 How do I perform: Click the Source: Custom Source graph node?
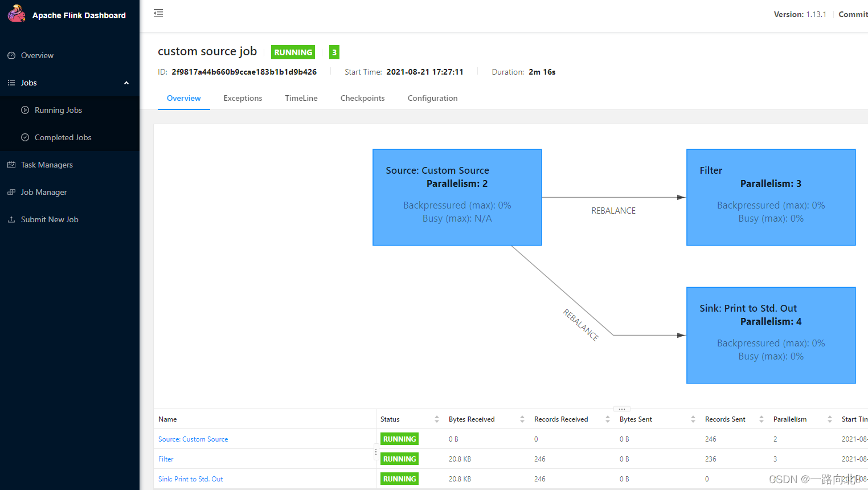pyautogui.click(x=457, y=198)
